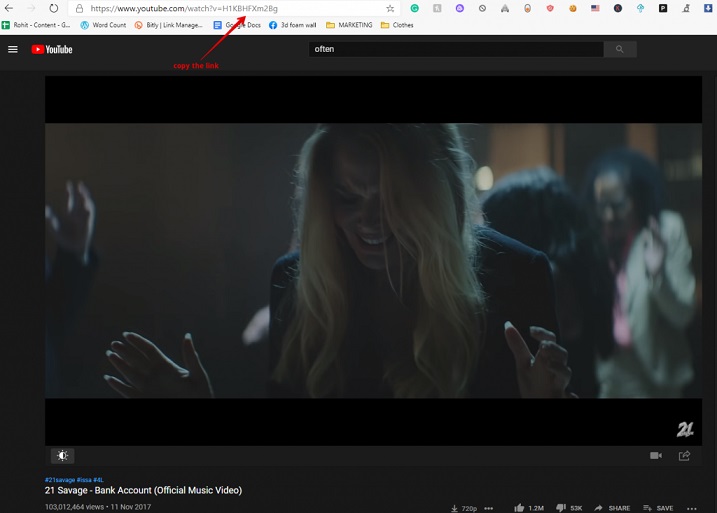Click the browser back arrow

click(x=9, y=8)
